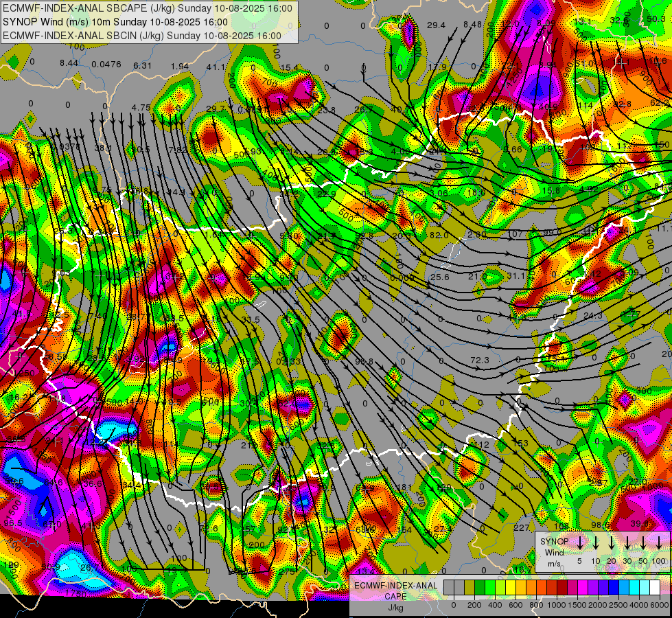Image resolution: width=672 pixels, height=618 pixels.
Task: Click the map value 2.80
Action: click(x=477, y=235)
